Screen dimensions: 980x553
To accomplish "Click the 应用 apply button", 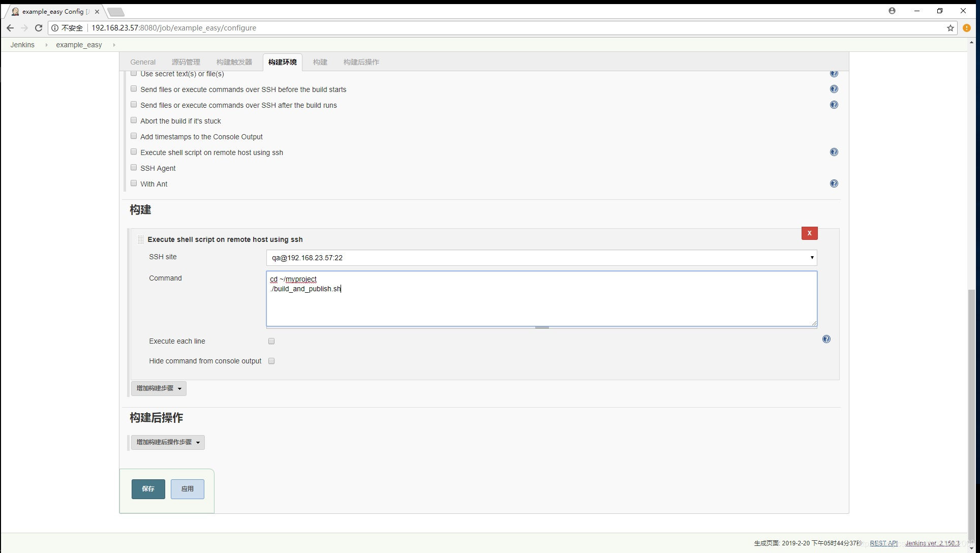I will [x=188, y=489].
